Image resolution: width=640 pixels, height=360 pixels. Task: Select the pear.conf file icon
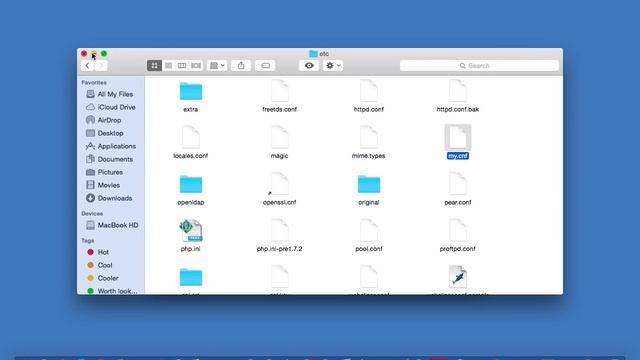pos(458,184)
